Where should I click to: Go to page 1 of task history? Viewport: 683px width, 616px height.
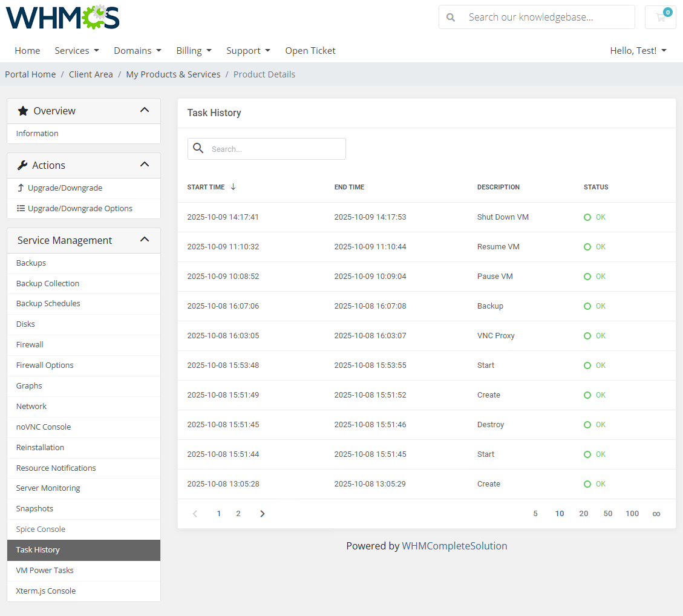pos(218,514)
